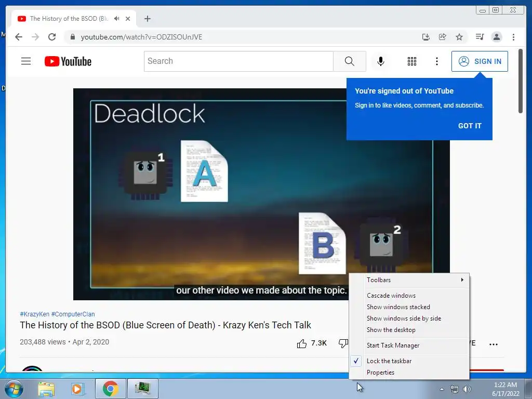Click the magnifier search button

(x=350, y=61)
